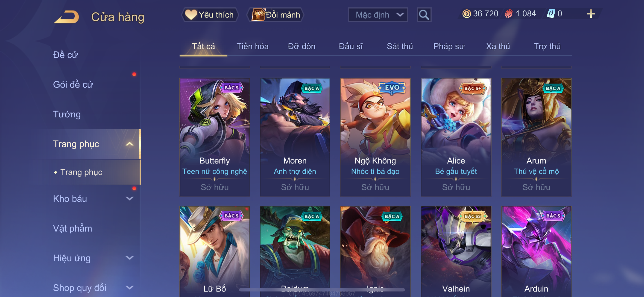The height and width of the screenshot is (297, 644).
Task: Select the Sát thủ filter tab
Action: pyautogui.click(x=399, y=46)
